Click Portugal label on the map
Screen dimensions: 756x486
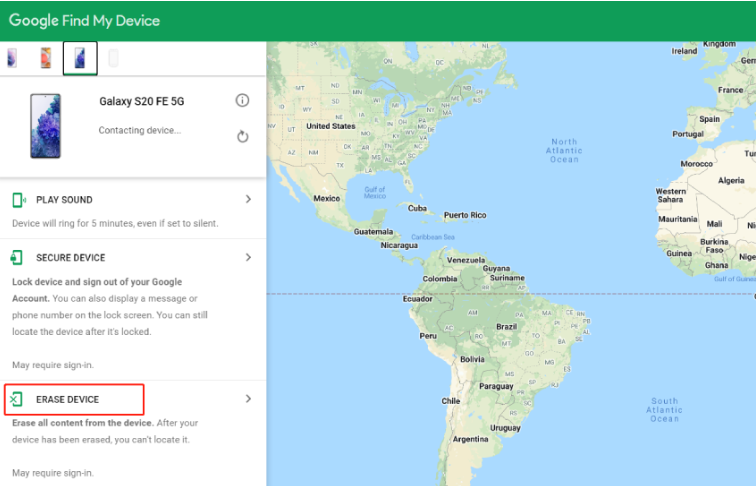688,134
